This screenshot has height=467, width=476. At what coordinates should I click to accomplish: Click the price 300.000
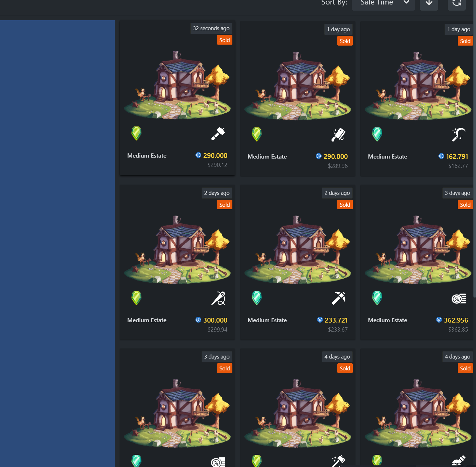click(215, 320)
